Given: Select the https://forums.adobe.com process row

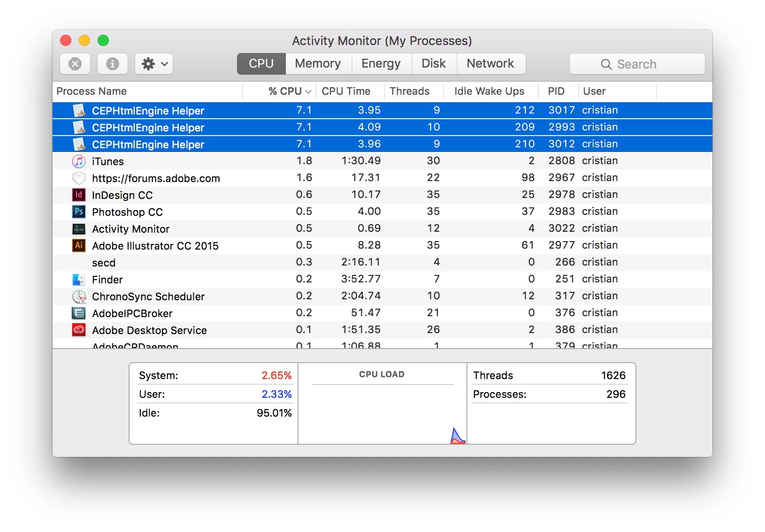Looking at the screenshot, I should pos(382,178).
